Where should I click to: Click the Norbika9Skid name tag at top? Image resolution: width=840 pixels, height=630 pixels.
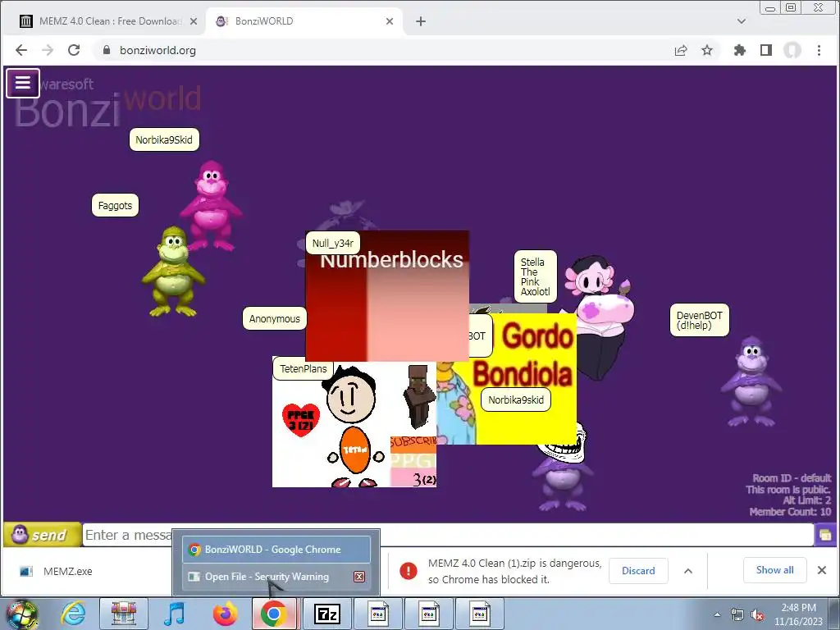(164, 139)
